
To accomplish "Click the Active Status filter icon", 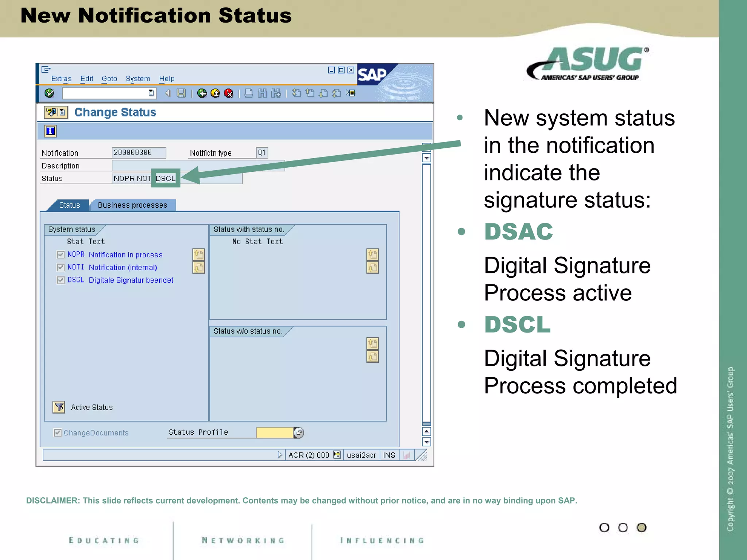I will click(x=59, y=407).
